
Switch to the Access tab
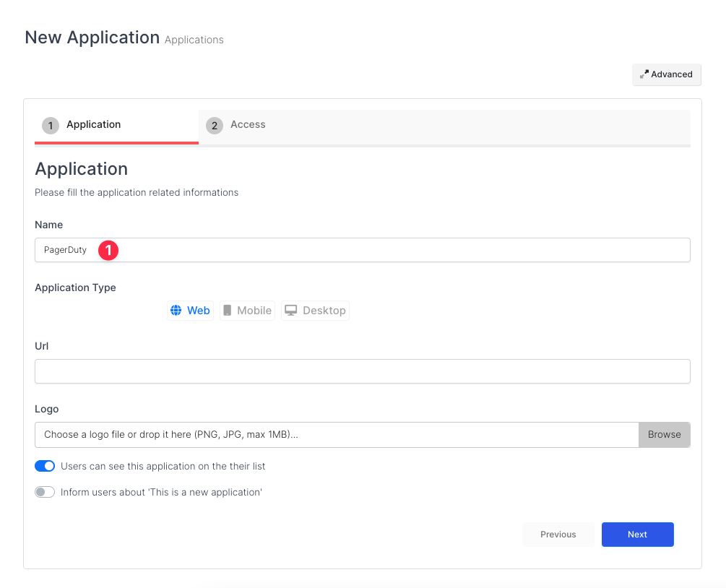click(248, 125)
